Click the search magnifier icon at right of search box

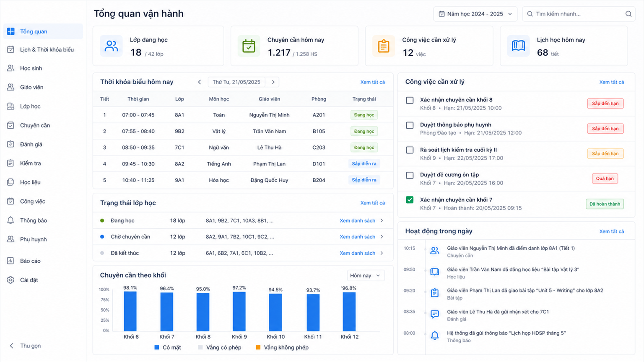tap(628, 14)
